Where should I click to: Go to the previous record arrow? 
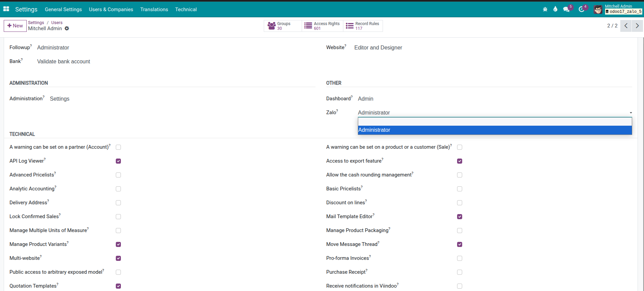pyautogui.click(x=626, y=26)
